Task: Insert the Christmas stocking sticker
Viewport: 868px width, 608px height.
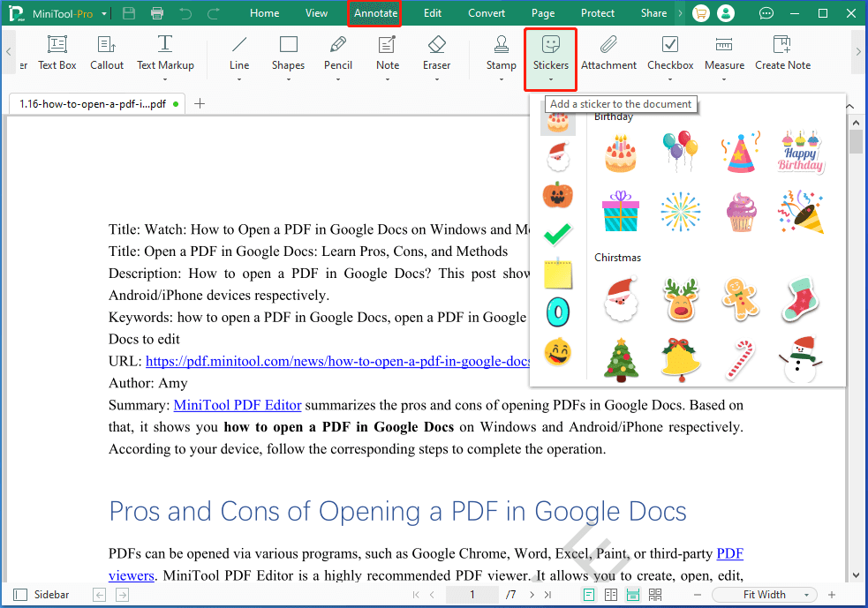Action: 801,300
